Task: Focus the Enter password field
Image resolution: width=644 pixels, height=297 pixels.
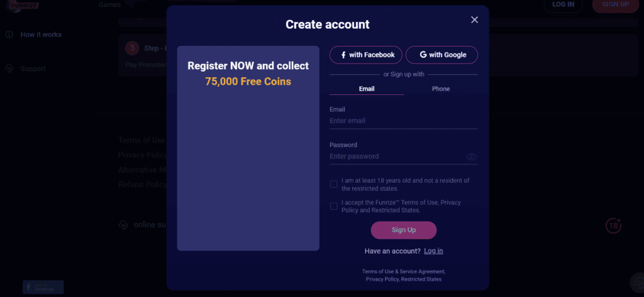Action: click(x=396, y=156)
